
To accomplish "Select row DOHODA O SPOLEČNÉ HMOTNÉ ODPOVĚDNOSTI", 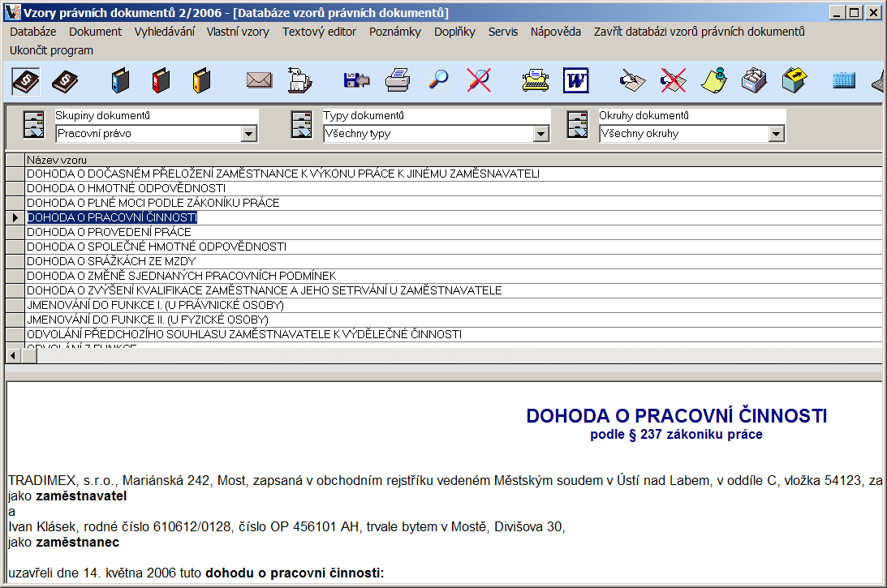I will click(x=453, y=247).
